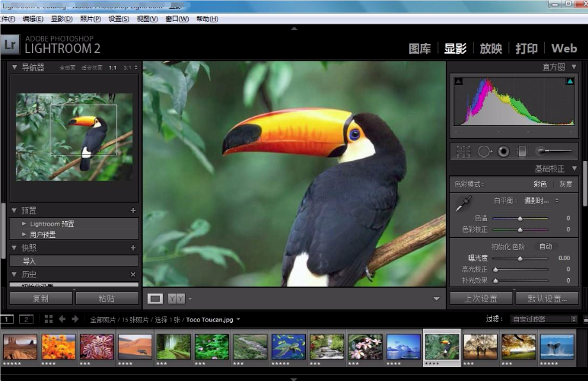588x381 pixels.
Task: Click Auto (自动) tone button
Action: click(x=546, y=247)
